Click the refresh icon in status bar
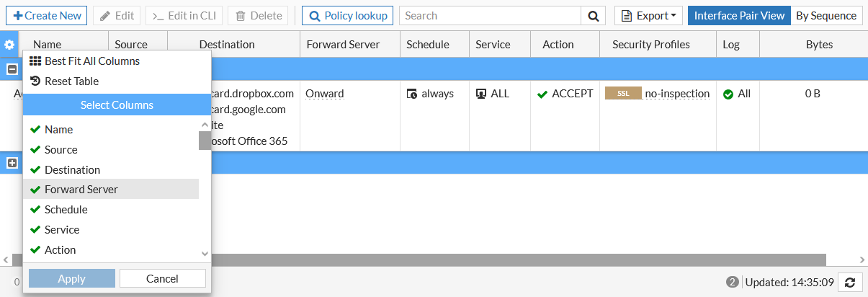The height and width of the screenshot is (297, 868). (x=851, y=282)
